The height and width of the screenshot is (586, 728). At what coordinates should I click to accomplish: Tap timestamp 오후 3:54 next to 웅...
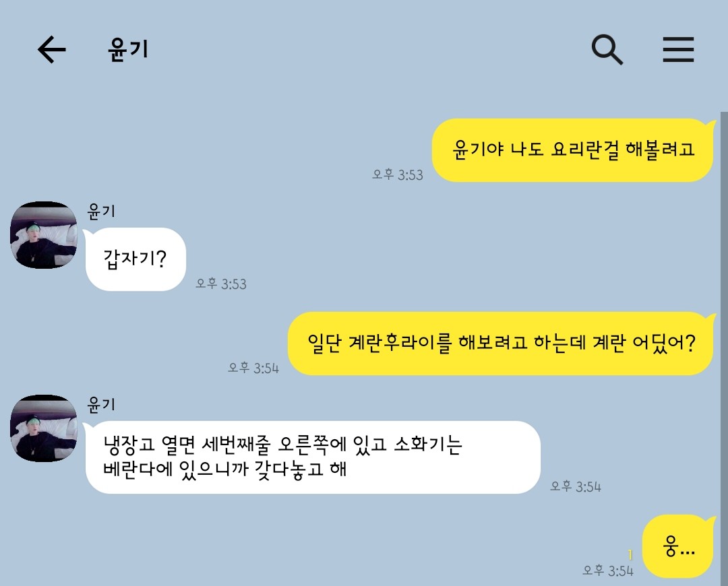[x=608, y=571]
